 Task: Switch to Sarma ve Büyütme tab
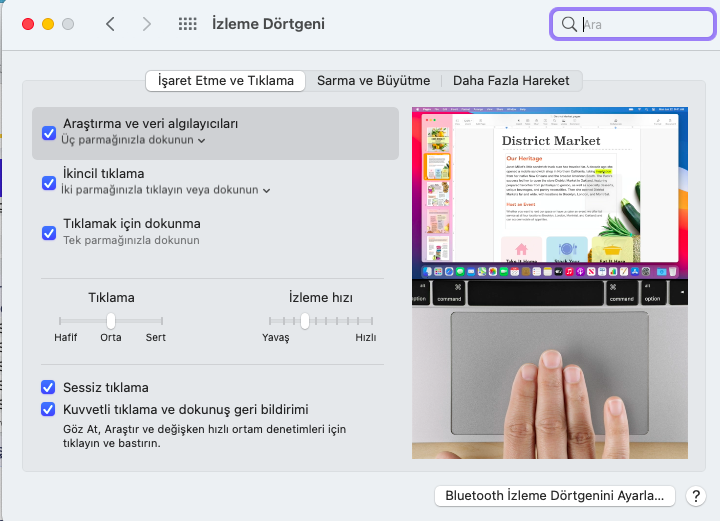(373, 80)
